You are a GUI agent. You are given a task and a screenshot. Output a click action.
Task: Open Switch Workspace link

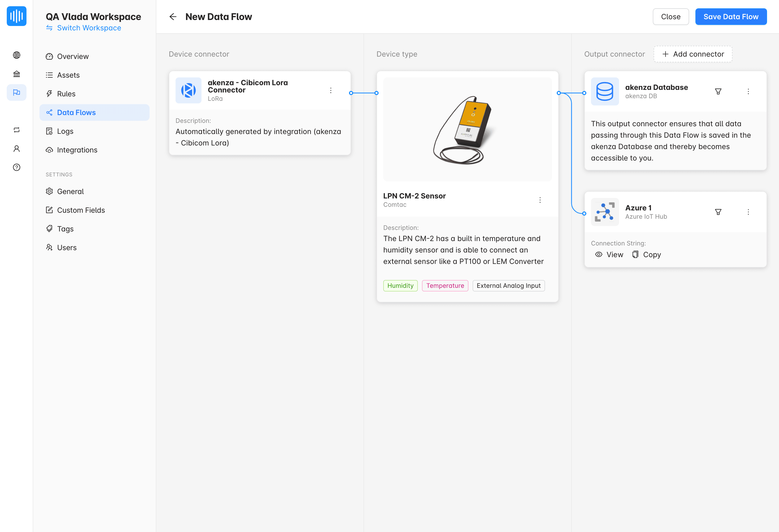(x=89, y=28)
